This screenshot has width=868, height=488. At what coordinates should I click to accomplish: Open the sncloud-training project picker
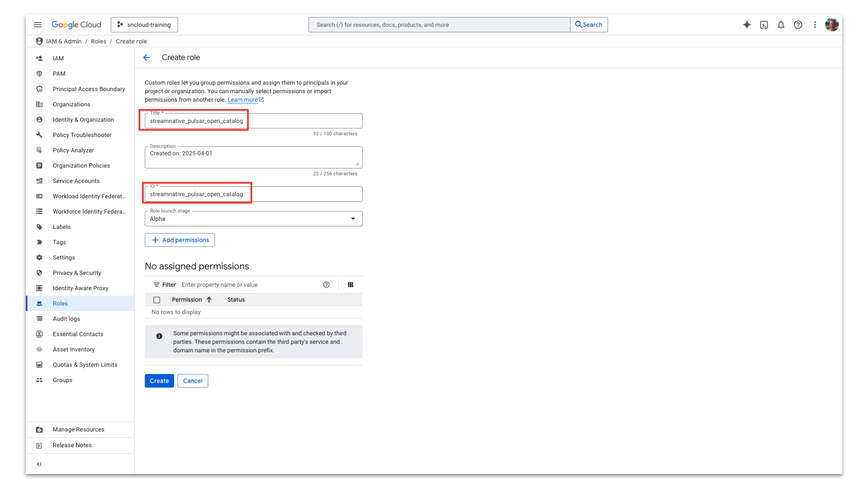coord(144,25)
